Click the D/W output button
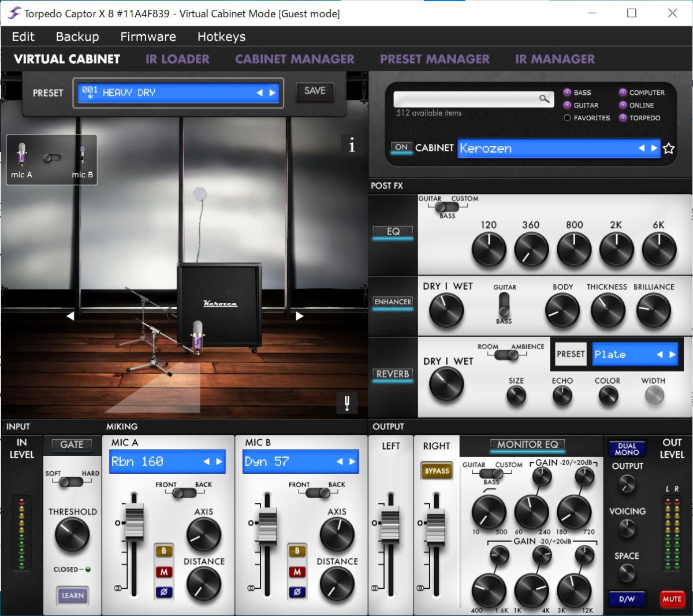This screenshot has height=616, width=693. (627, 599)
